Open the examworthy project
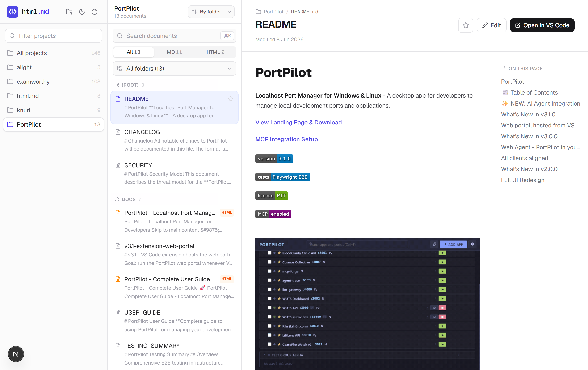This screenshot has width=588, height=370. (x=54, y=81)
